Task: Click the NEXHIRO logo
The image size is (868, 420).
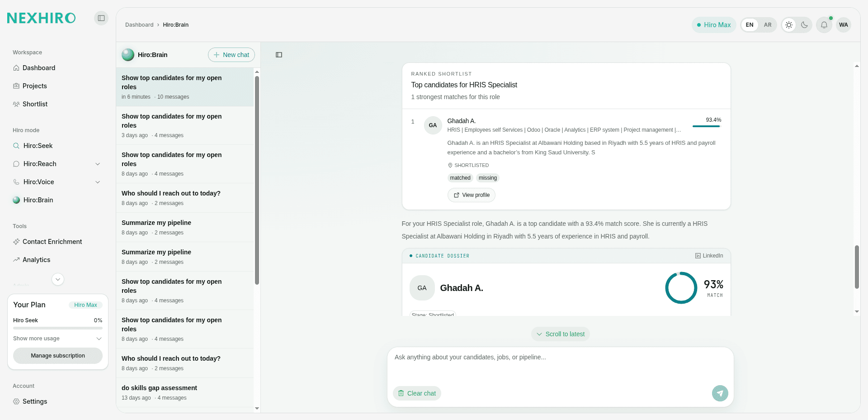Action: pyautogui.click(x=42, y=18)
